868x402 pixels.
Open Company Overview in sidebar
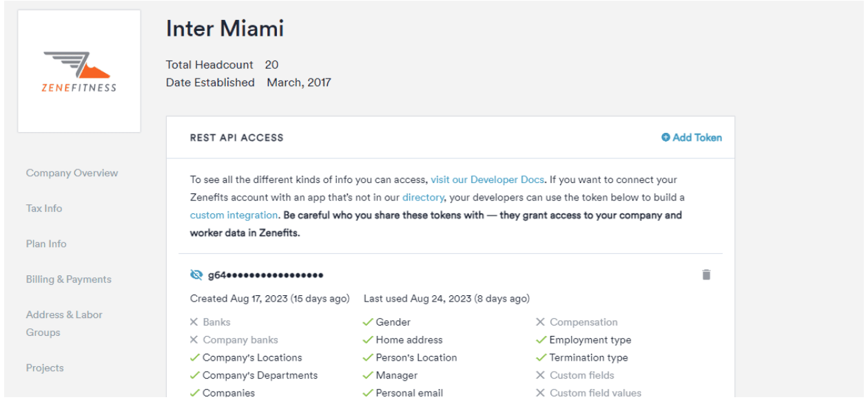coord(72,173)
